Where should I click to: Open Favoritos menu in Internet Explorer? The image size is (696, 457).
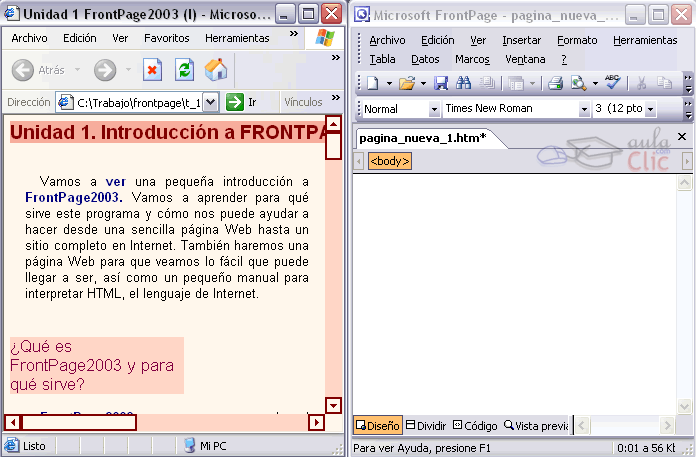[166, 38]
